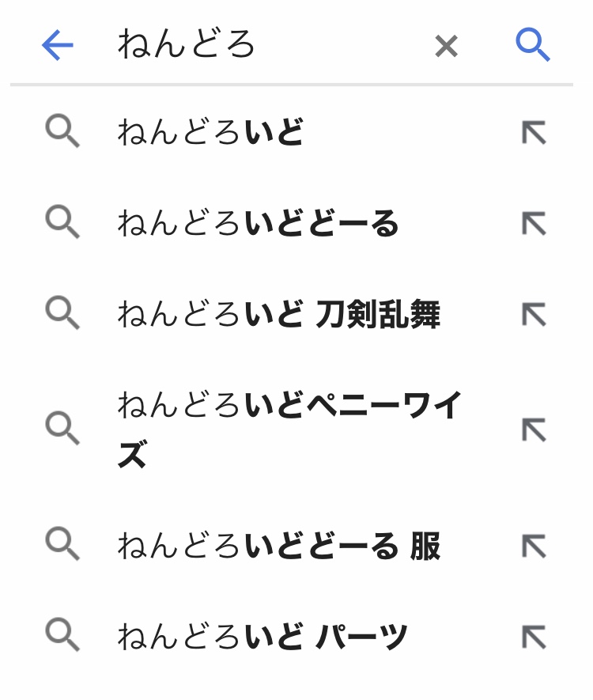This screenshot has height=700, width=593.
Task: Click magnifier icon beside ねんどろいどどーる 服
Action: [x=62, y=546]
